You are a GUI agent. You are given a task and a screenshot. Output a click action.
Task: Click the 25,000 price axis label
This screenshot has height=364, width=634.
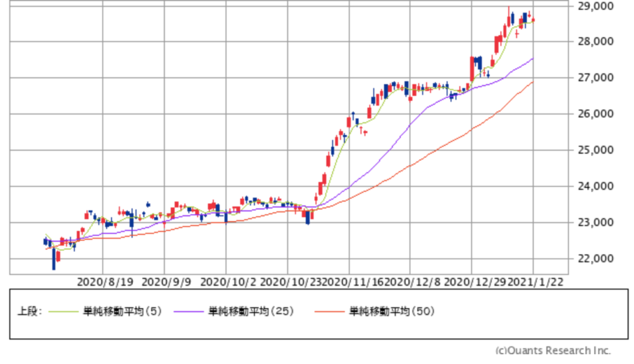[x=596, y=150]
